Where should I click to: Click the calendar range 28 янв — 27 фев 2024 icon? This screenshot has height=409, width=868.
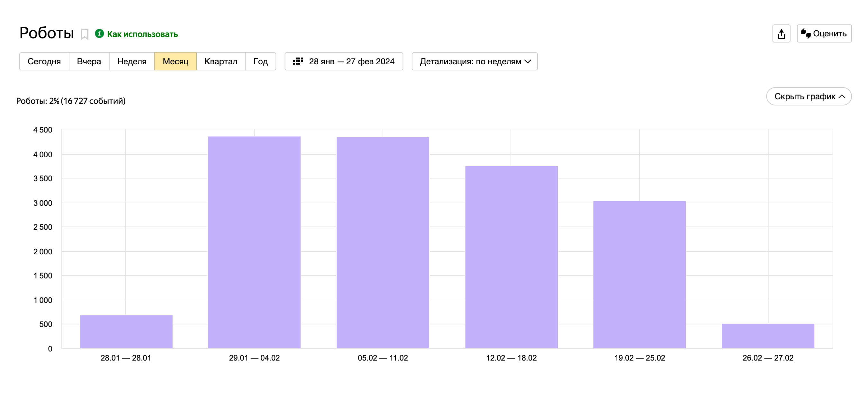pos(299,61)
